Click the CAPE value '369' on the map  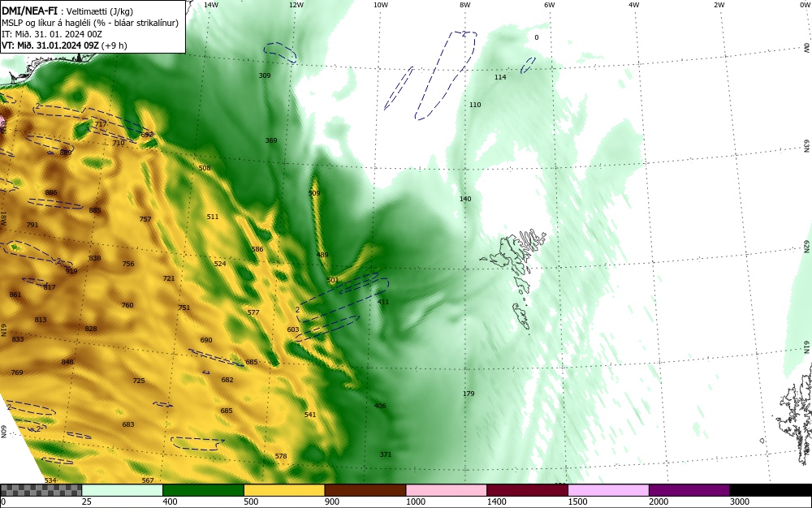click(271, 140)
